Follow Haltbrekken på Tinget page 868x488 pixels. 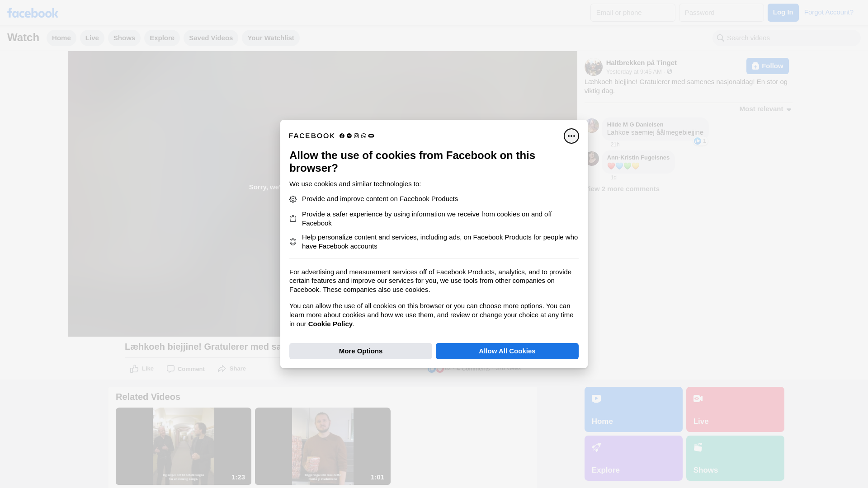pos(767,66)
